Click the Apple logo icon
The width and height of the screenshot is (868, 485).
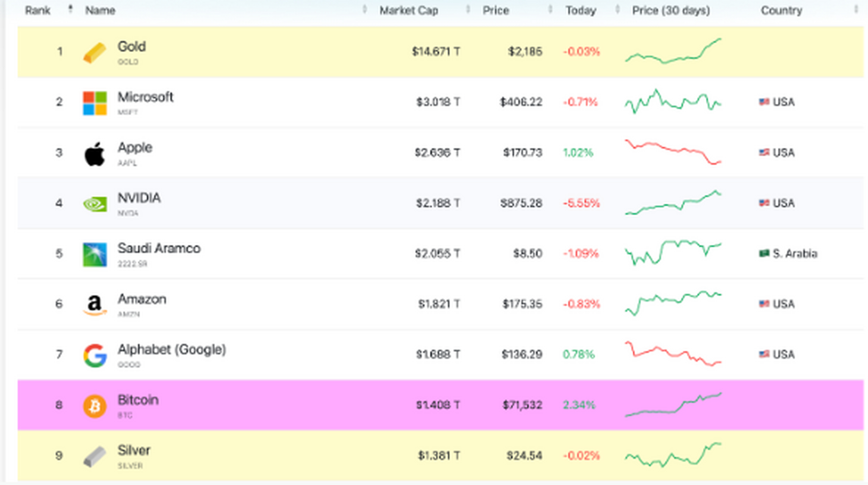pyautogui.click(x=95, y=154)
